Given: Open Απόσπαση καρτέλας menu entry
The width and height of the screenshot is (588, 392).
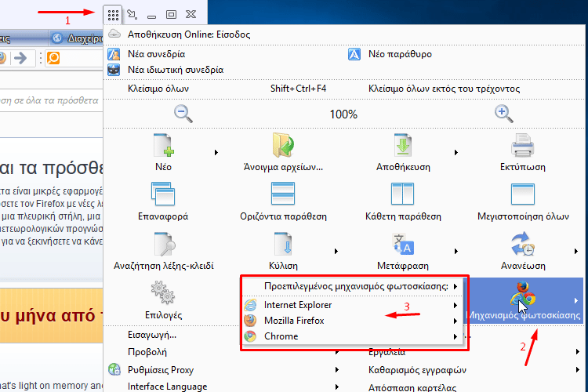Looking at the screenshot, I should [412, 387].
